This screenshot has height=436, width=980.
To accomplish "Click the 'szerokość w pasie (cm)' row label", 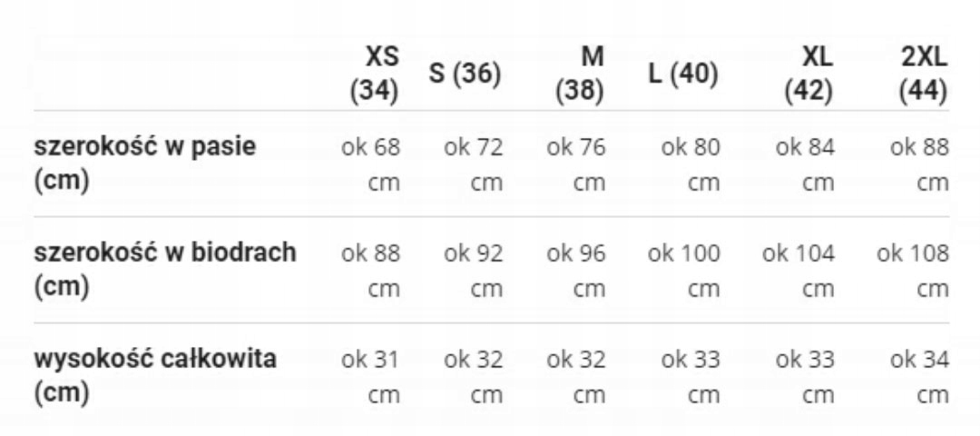I will (145, 163).
